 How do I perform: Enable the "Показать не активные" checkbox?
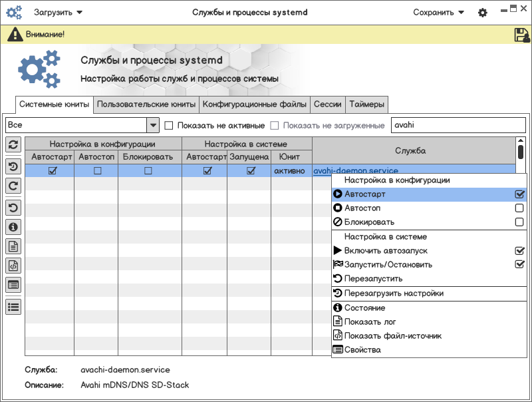pos(169,125)
